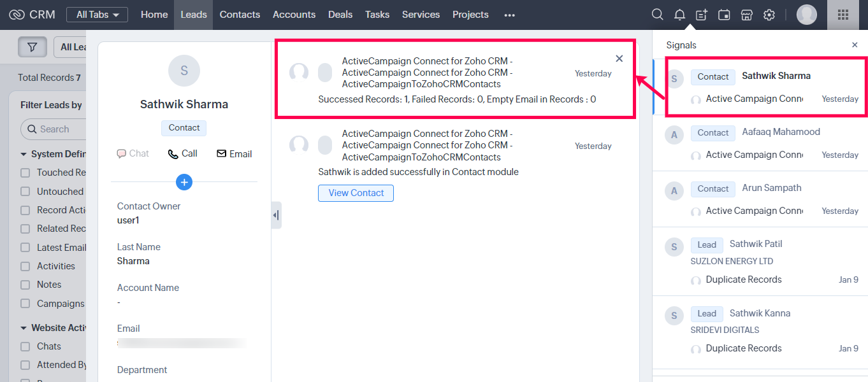Image resolution: width=868 pixels, height=382 pixels.
Task: Go to the Home tab
Action: pyautogui.click(x=154, y=15)
